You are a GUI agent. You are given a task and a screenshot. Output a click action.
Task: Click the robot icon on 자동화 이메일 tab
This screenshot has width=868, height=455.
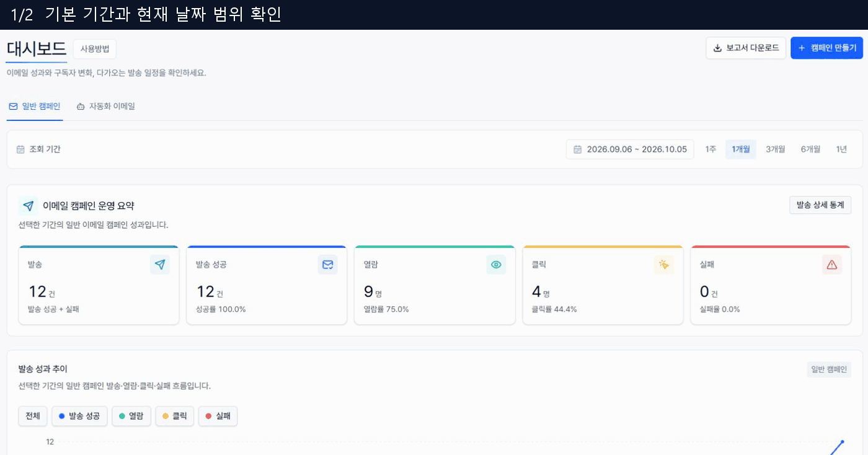coord(81,107)
